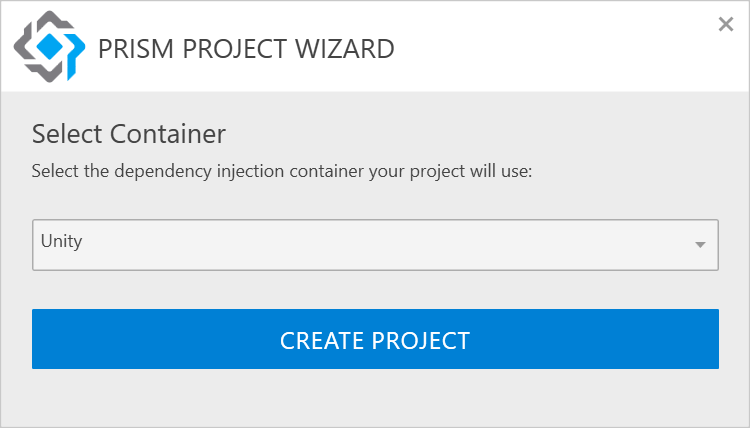
Task: Click the word WIZARD in the header
Action: 344,49
